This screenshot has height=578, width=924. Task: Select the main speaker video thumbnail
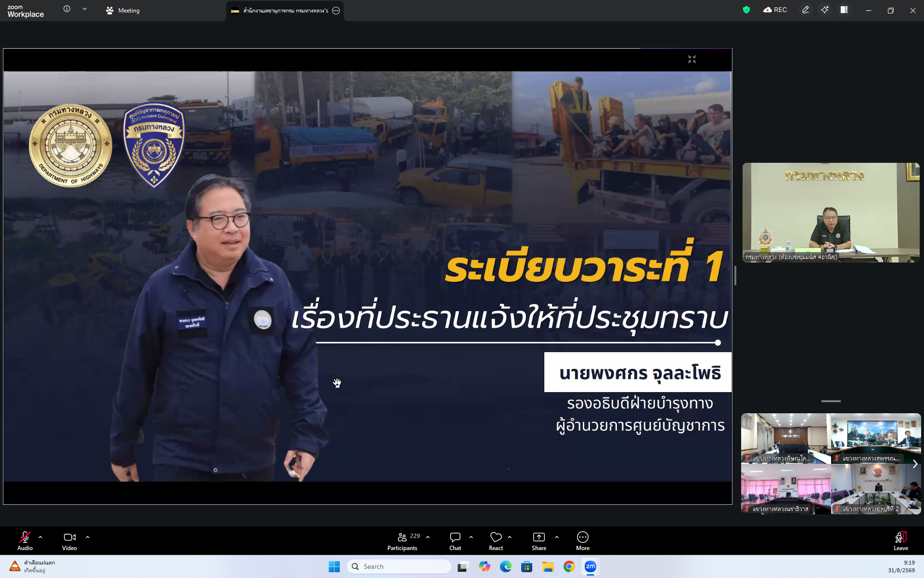coord(831,212)
